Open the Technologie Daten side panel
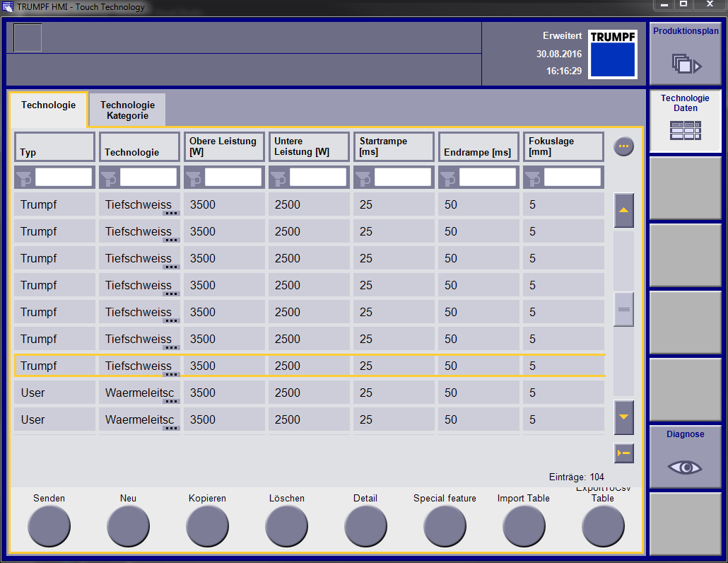 coord(686,121)
